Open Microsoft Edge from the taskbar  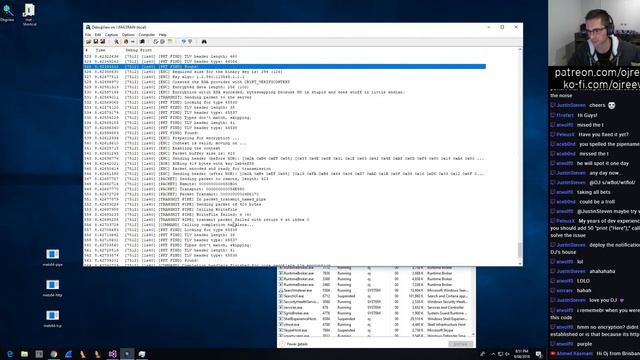10,354
